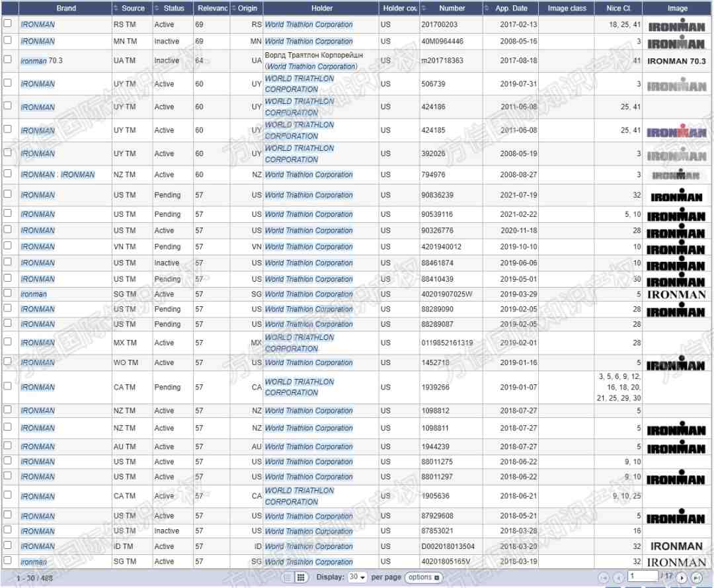Click the "AU TM" source cell
The image size is (714, 588).
pos(124,447)
